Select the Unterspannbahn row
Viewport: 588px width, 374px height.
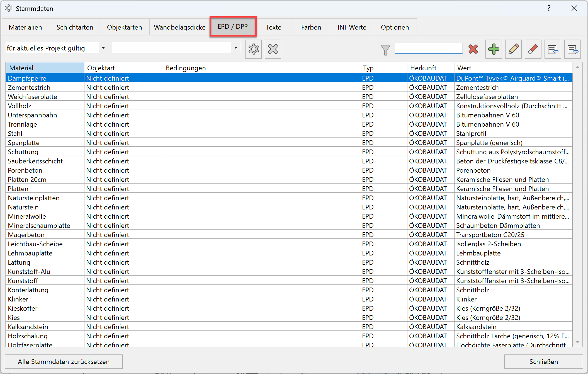(289, 115)
